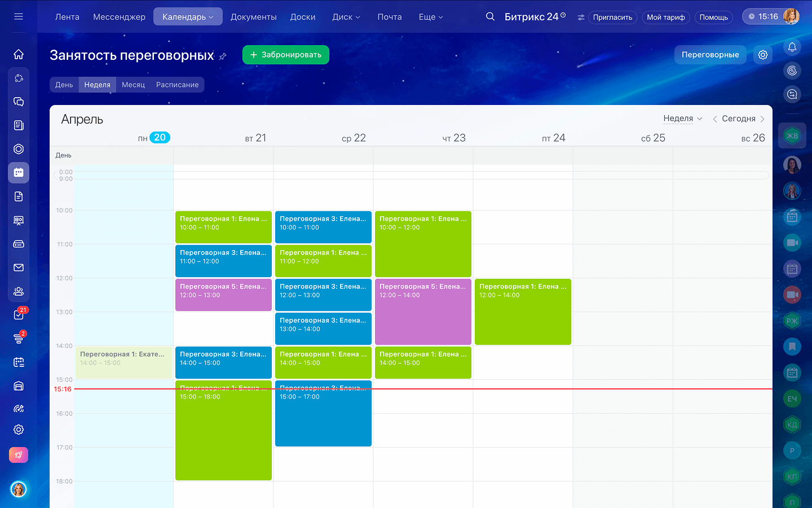Viewport: 812px width, 508px height.
Task: Click the Помощь button
Action: 714,17
